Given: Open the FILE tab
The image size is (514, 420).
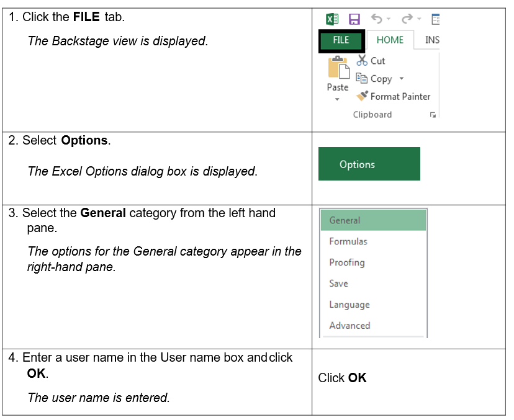Looking at the screenshot, I should coord(341,40).
